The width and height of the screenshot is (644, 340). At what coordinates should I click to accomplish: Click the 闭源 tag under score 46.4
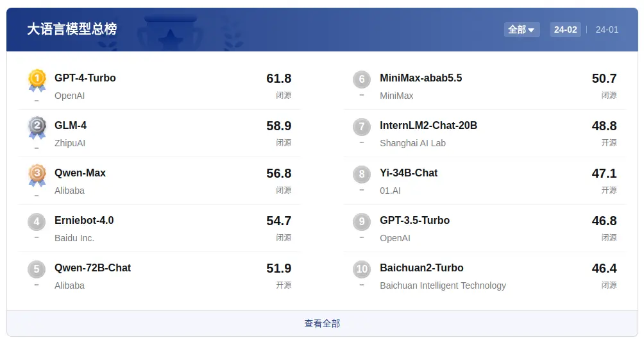click(x=609, y=285)
